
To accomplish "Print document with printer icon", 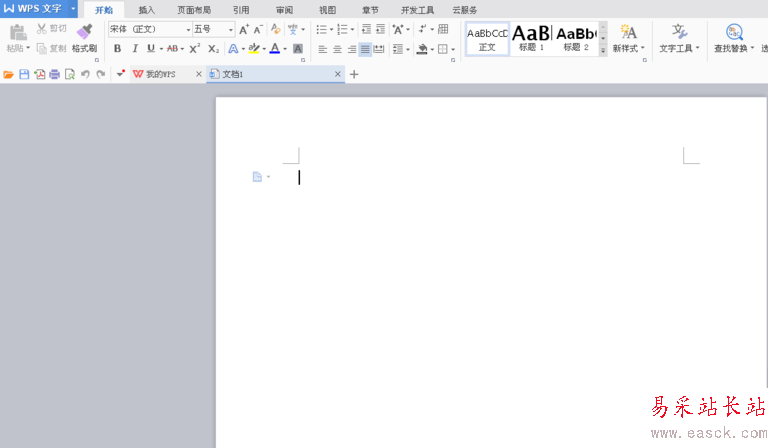I will tap(54, 74).
